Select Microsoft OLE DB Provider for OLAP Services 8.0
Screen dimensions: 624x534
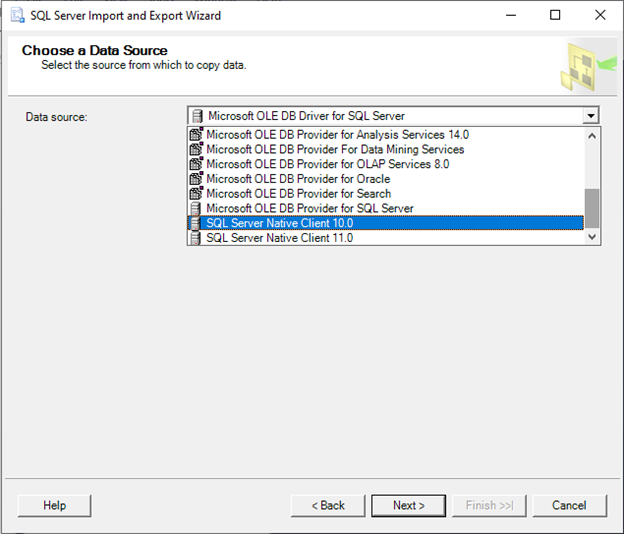point(385,164)
